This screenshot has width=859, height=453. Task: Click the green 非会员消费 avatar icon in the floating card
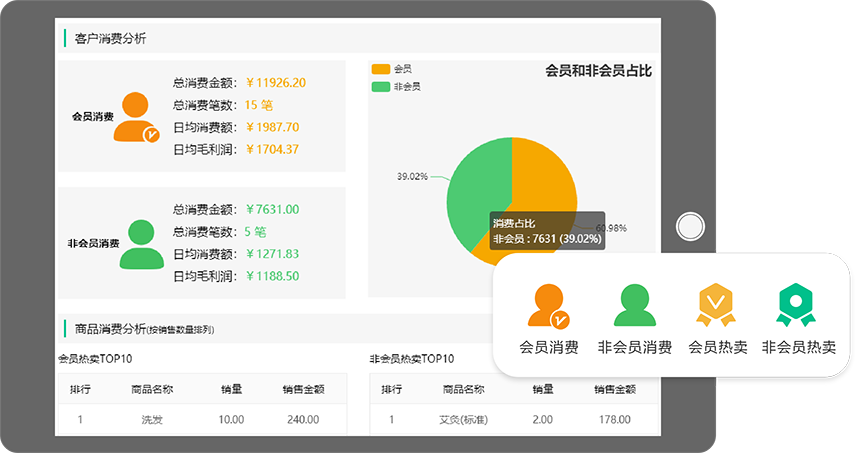[x=634, y=305]
